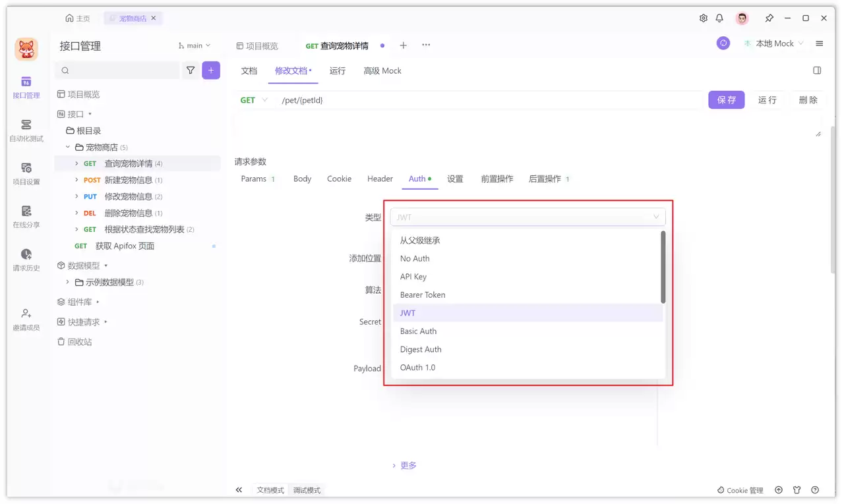Image resolution: width=844 pixels, height=504 pixels.
Task: Open settings gear icon in title bar
Action: point(703,18)
